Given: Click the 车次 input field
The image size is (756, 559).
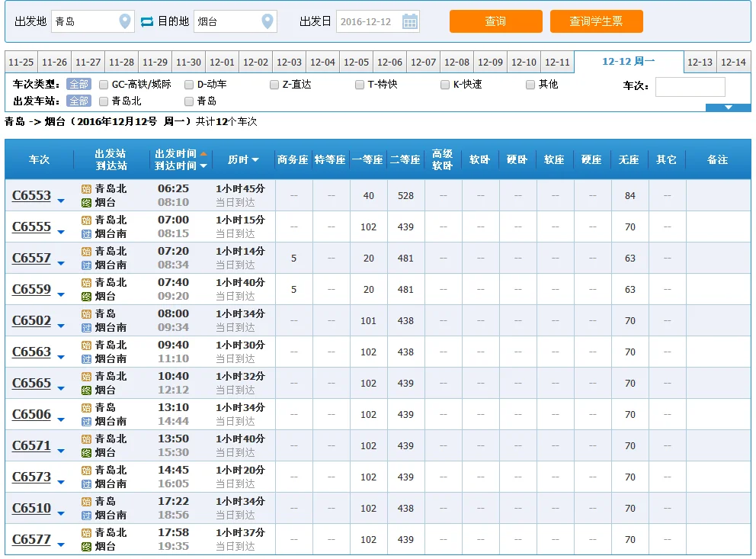Looking at the screenshot, I should coord(690,86).
